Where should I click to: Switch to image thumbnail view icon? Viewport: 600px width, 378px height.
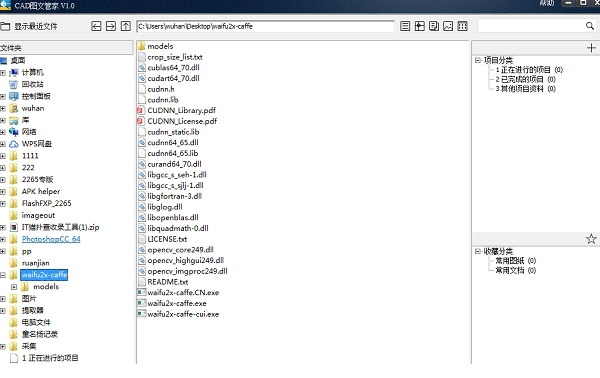click(x=448, y=26)
